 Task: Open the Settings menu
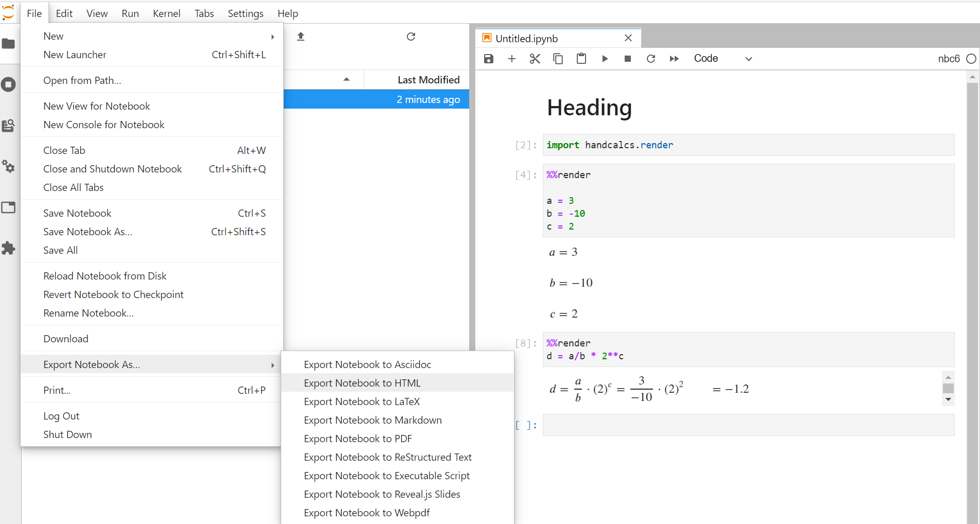point(246,13)
